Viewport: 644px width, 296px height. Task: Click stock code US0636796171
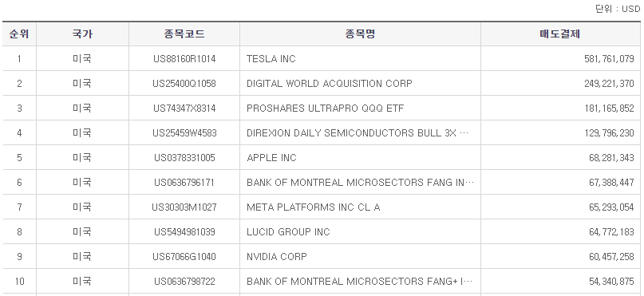tap(184, 183)
